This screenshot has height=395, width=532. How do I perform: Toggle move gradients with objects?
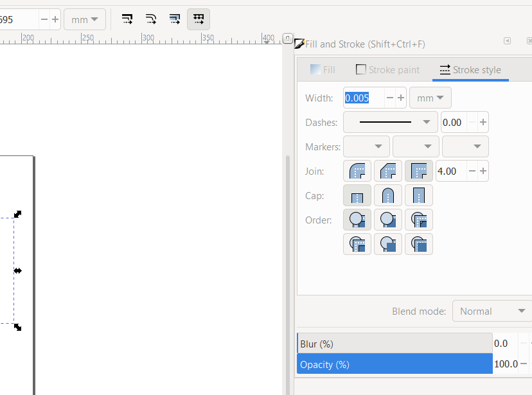click(x=175, y=19)
